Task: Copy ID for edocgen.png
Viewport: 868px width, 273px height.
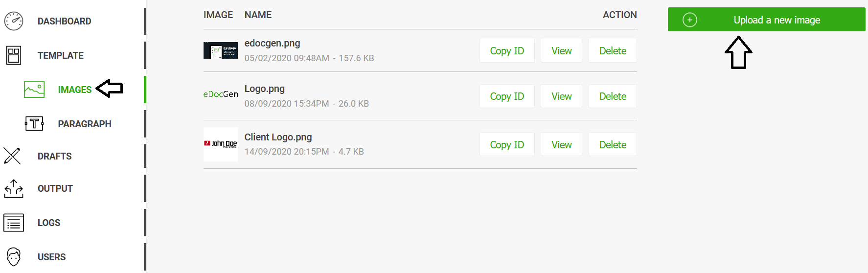Action: click(507, 51)
